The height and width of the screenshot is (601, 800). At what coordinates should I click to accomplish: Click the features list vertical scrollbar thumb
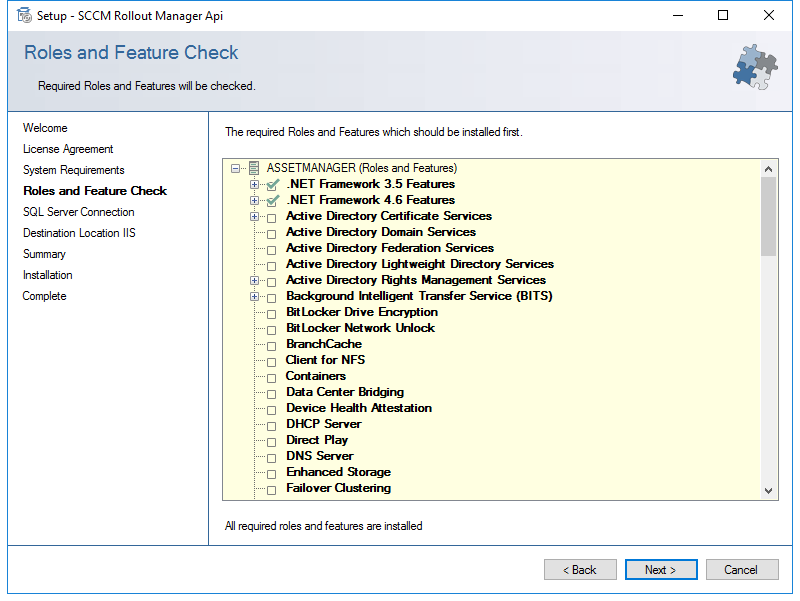[x=768, y=216]
